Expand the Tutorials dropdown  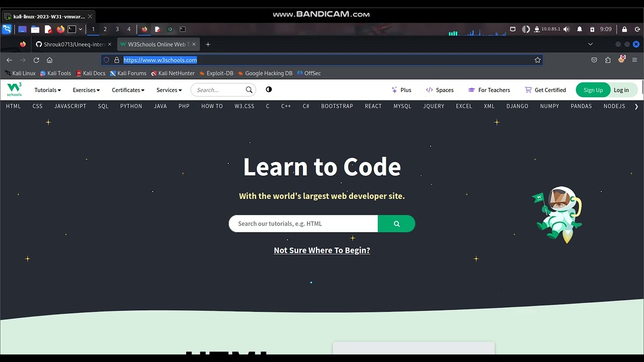click(48, 90)
